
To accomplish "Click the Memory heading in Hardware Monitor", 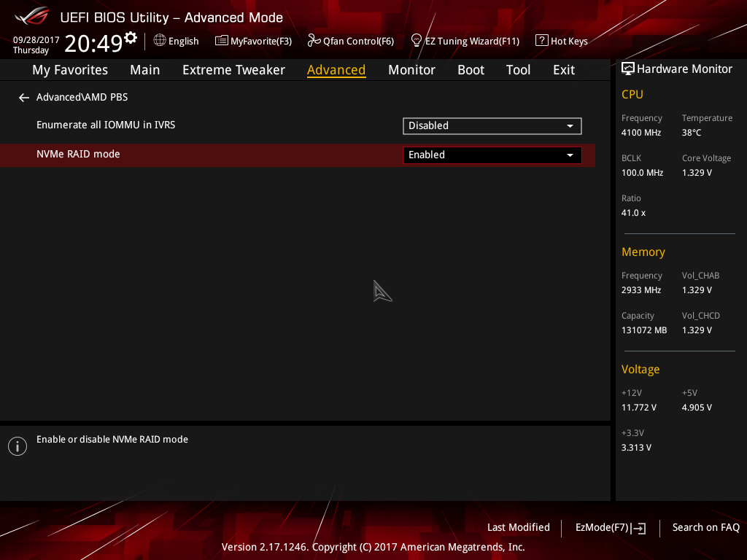I will tap(643, 252).
